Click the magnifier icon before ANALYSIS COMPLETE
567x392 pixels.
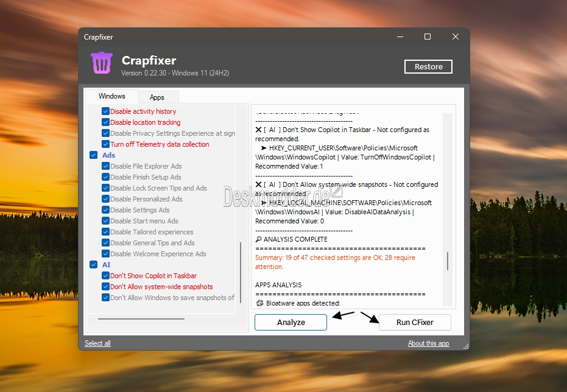pos(259,240)
